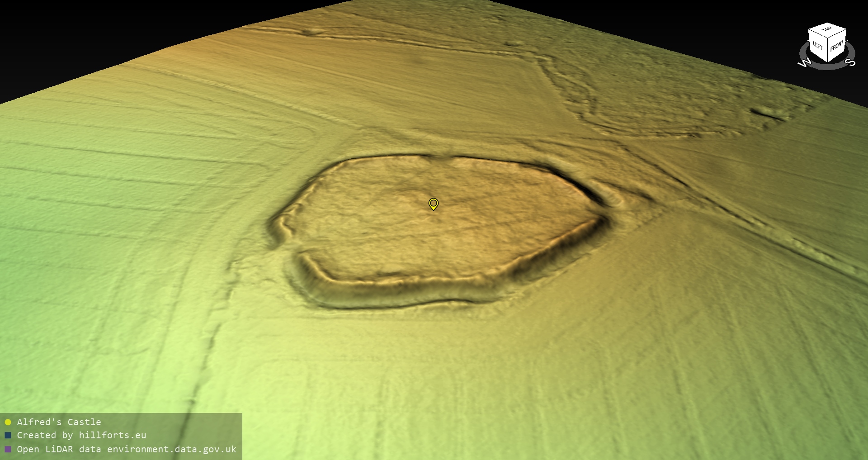The width and height of the screenshot is (868, 460).
Task: Click the dark blue square legend marker
Action: click(8, 436)
